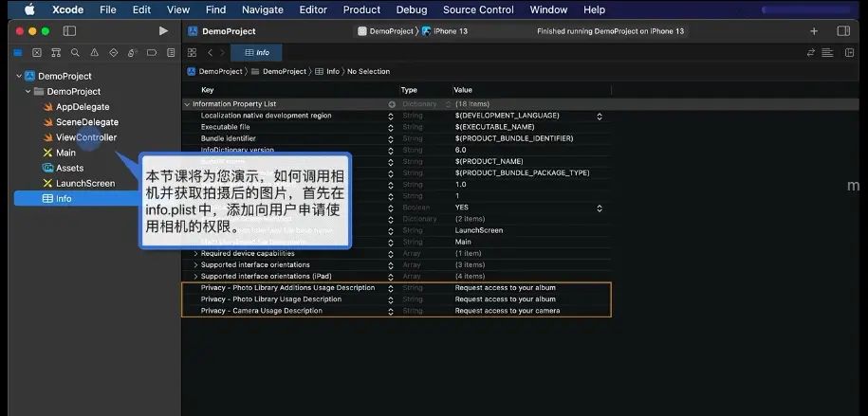Click the add row plus on Information Property List
This screenshot has width=868, height=416.
tap(392, 104)
